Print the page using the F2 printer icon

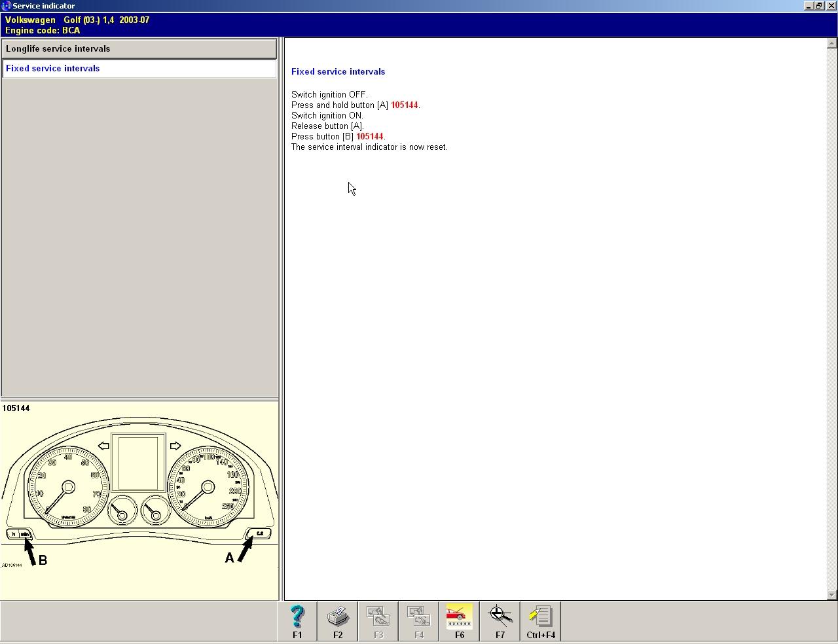click(x=338, y=621)
